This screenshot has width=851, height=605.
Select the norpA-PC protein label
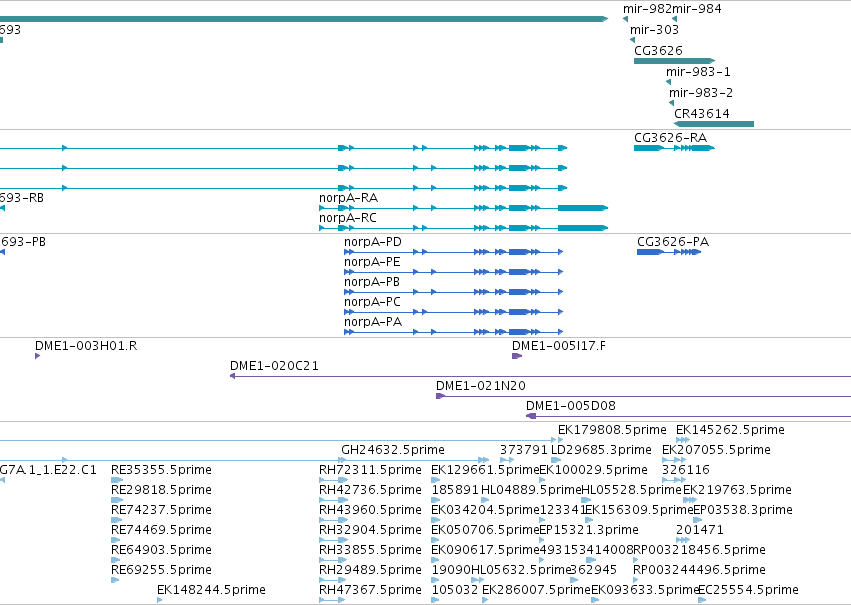pyautogui.click(x=372, y=302)
